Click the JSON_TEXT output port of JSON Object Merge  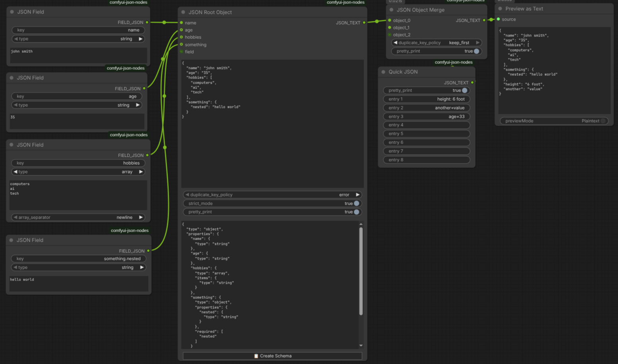click(x=484, y=20)
